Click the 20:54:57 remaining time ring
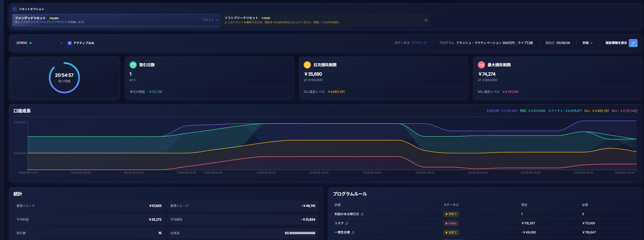The height and width of the screenshot is (240, 644). (64, 78)
